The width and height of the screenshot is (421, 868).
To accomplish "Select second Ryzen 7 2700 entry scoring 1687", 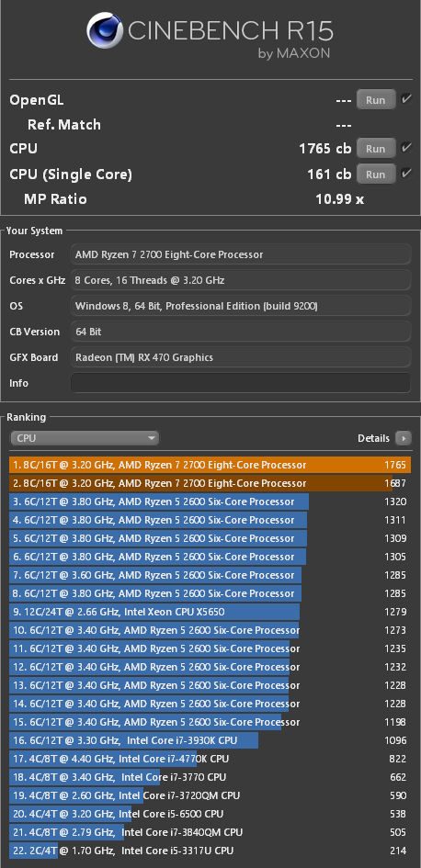I will [x=210, y=483].
